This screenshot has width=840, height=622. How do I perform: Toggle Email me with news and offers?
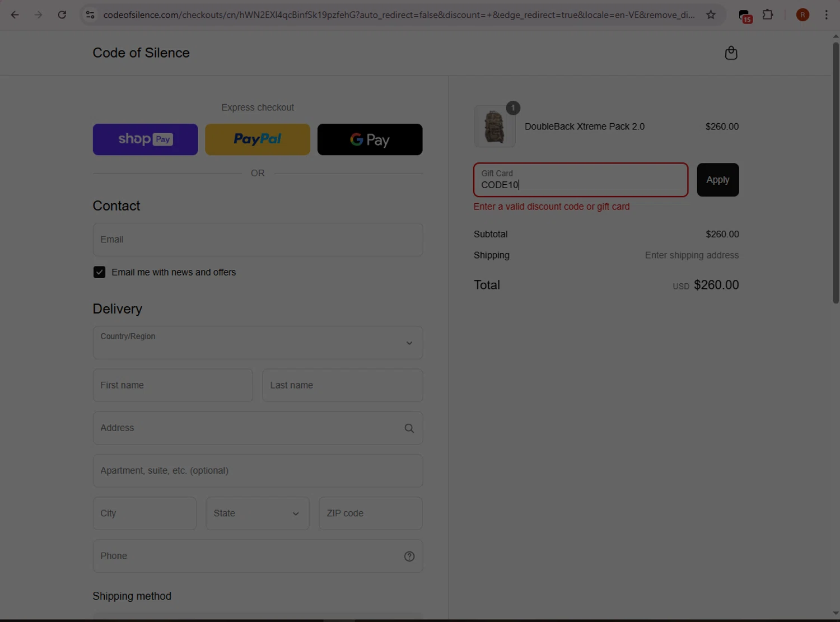[99, 272]
